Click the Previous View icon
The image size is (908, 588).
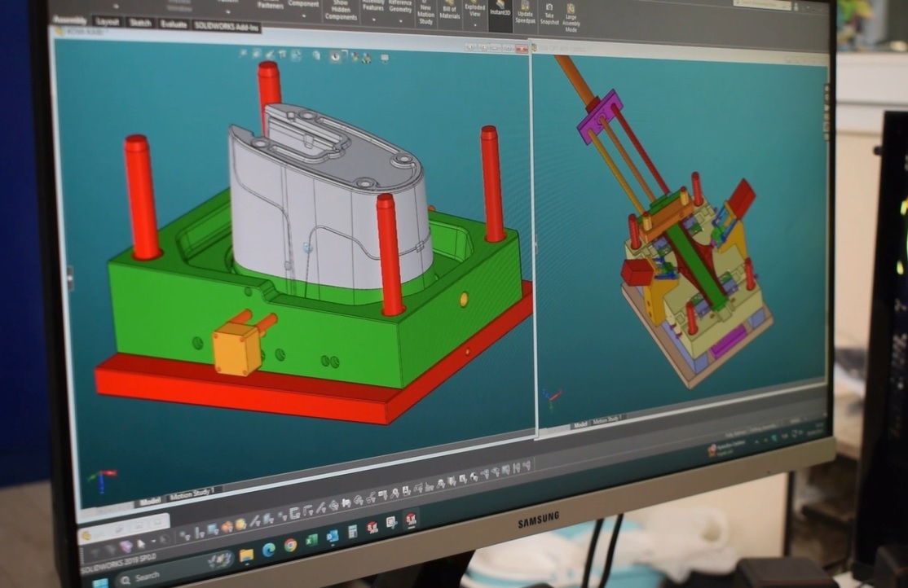[x=269, y=55]
